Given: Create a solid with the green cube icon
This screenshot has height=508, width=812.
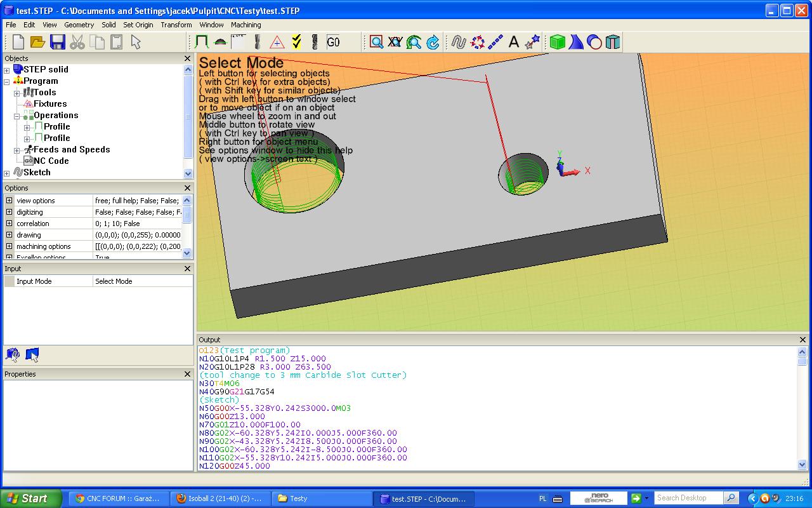Looking at the screenshot, I should click(557, 42).
